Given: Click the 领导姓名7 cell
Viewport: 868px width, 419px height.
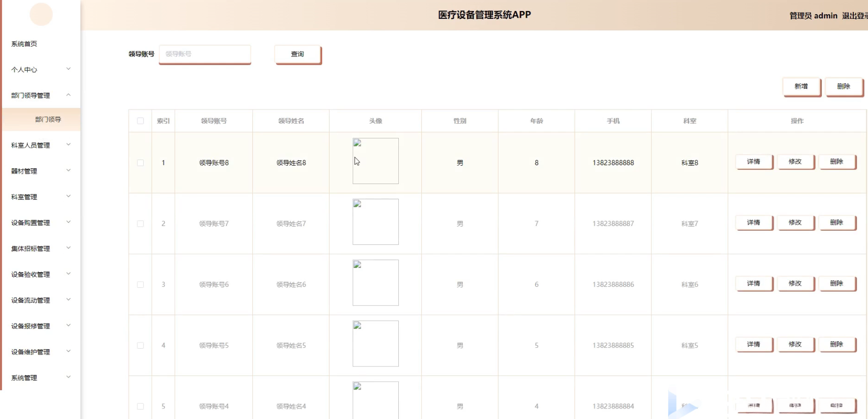Looking at the screenshot, I should (291, 223).
